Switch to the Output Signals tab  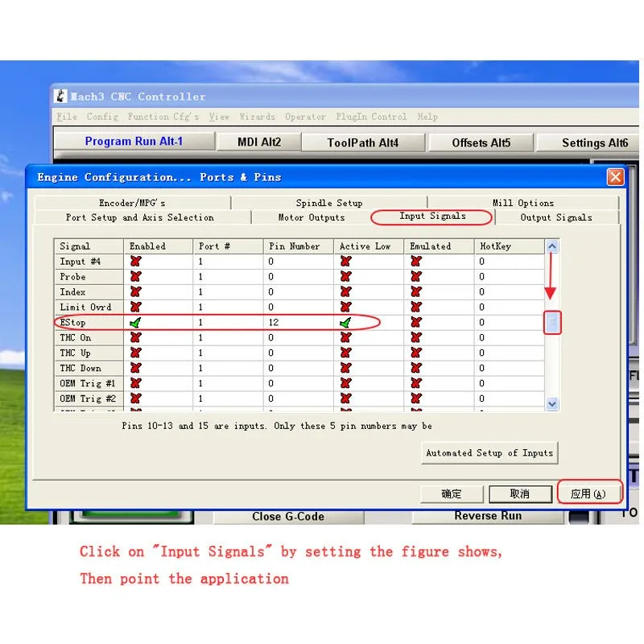coord(556,217)
